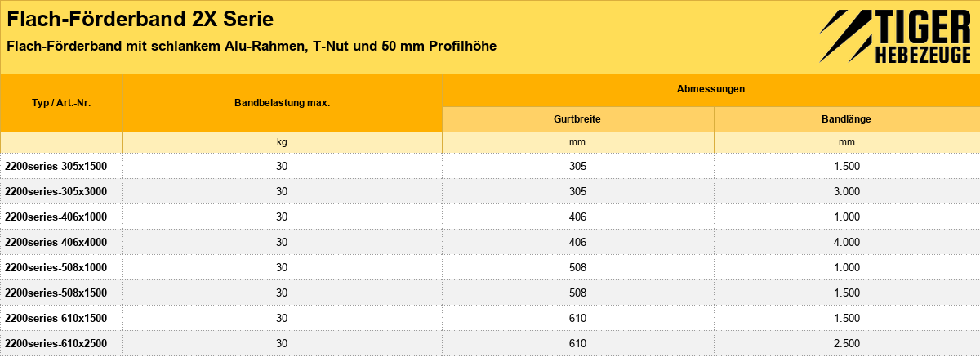The height and width of the screenshot is (362, 980).
Task: Click the subtitle mentioning Alu-Rahmen
Action: [251, 46]
